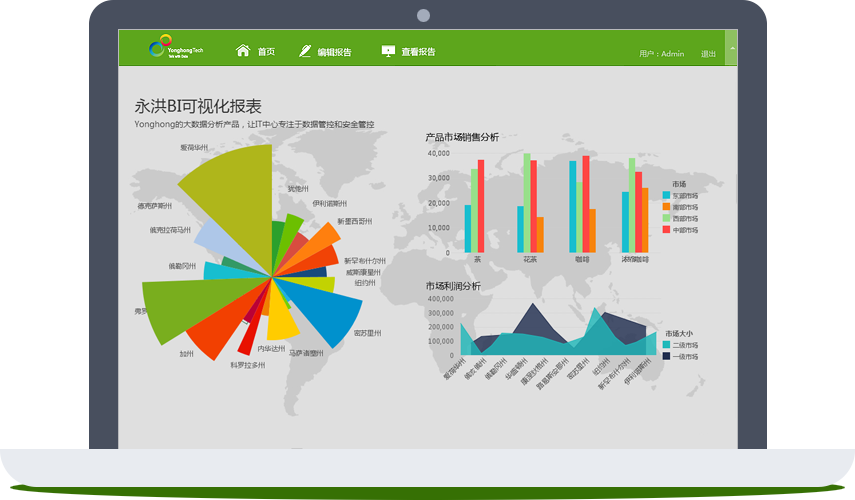This screenshot has width=855, height=500.
Task: Click the 马萨诸塞州 pie chart label
Action: click(306, 353)
